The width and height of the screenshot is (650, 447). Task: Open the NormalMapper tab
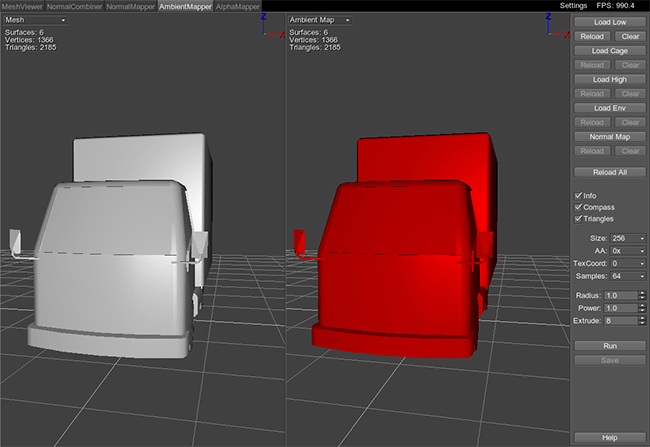click(x=131, y=6)
